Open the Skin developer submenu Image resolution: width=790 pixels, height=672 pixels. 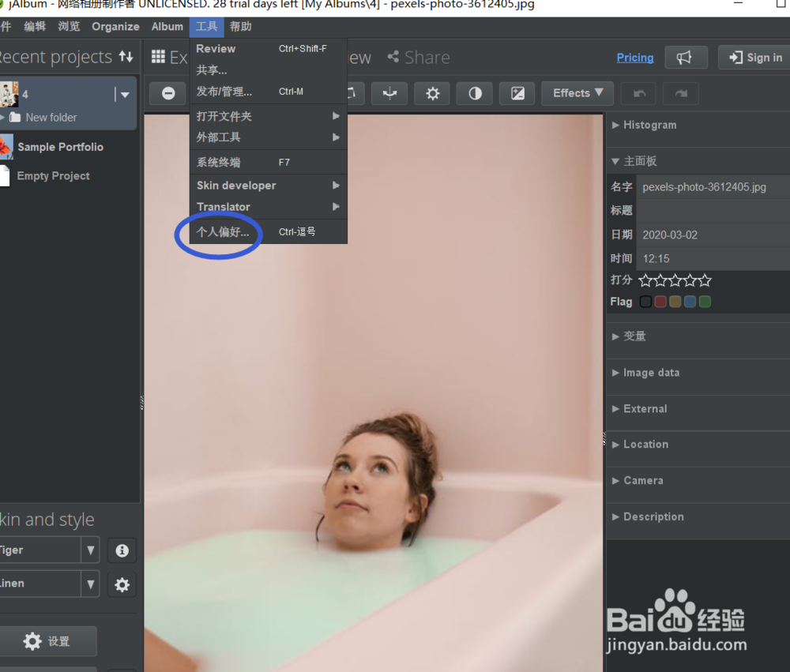[x=268, y=186]
